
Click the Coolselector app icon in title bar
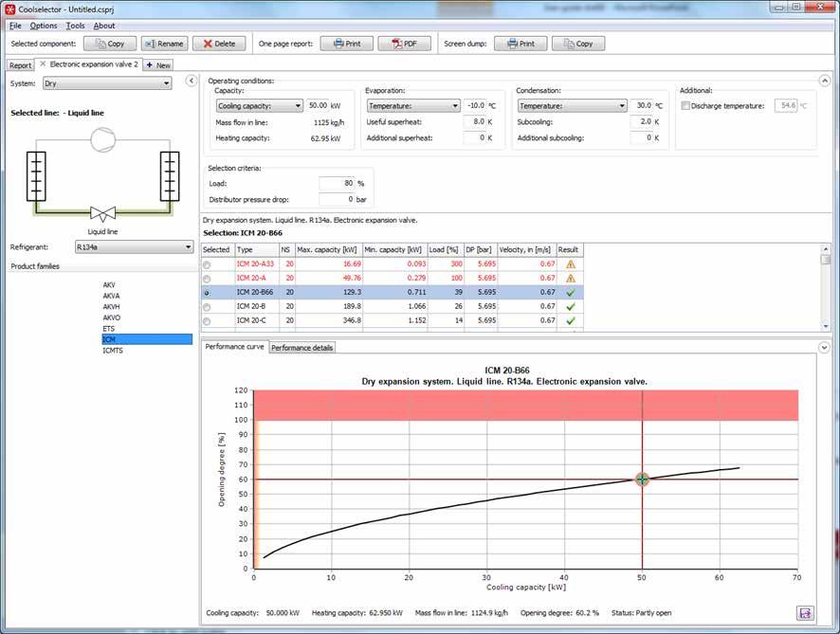pos(9,9)
